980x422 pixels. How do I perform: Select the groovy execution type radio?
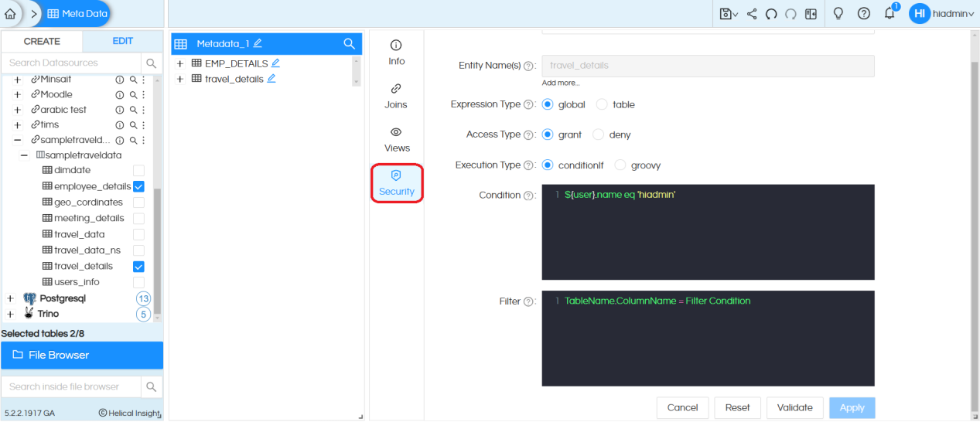click(x=620, y=165)
